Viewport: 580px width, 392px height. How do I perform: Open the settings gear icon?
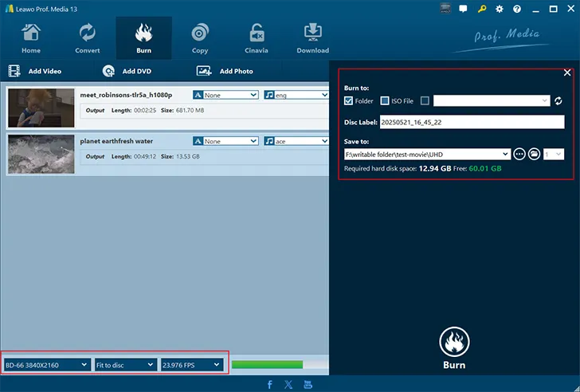pos(500,9)
